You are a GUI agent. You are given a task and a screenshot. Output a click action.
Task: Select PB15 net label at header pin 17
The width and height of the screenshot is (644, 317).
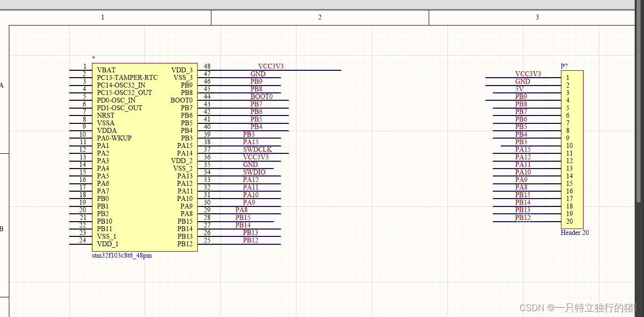click(523, 195)
